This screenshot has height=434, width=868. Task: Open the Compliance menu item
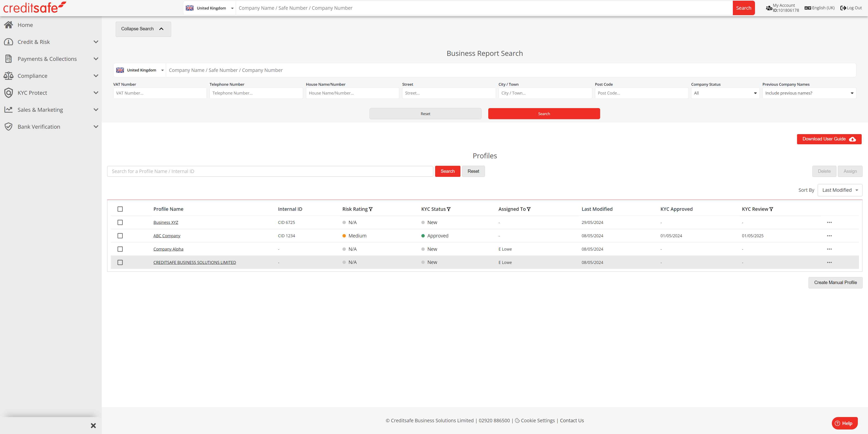pyautogui.click(x=32, y=76)
